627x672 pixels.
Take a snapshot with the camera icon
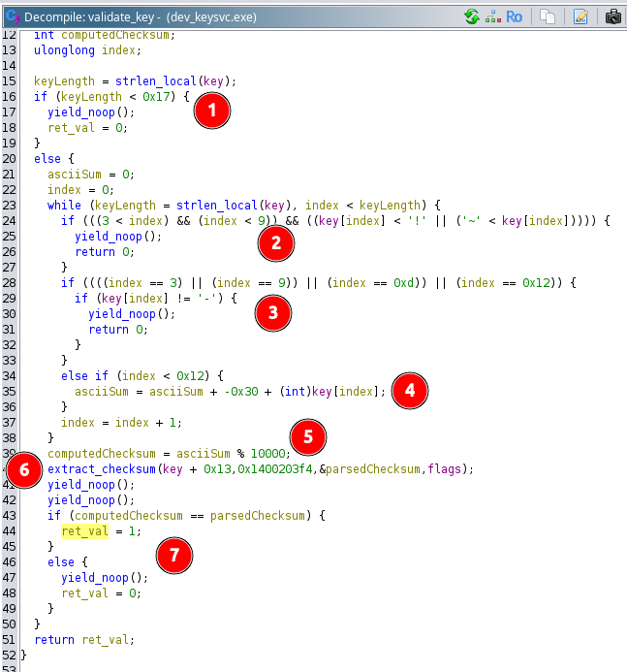click(613, 16)
